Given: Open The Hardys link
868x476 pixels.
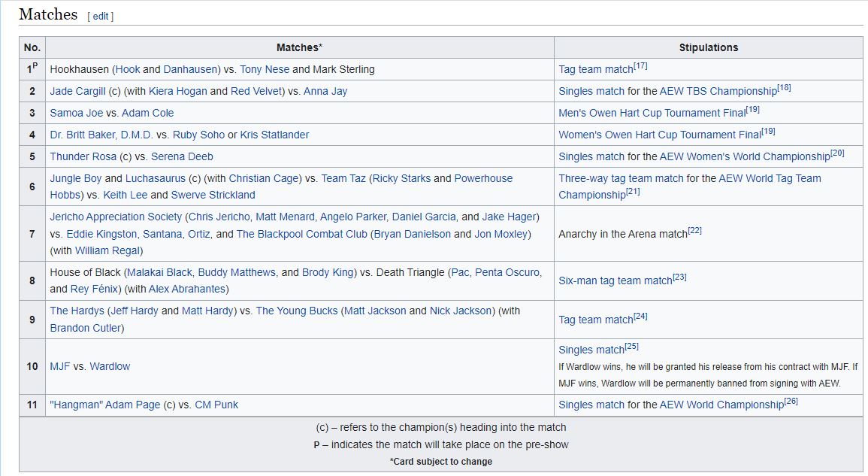Looking at the screenshot, I should tap(77, 311).
